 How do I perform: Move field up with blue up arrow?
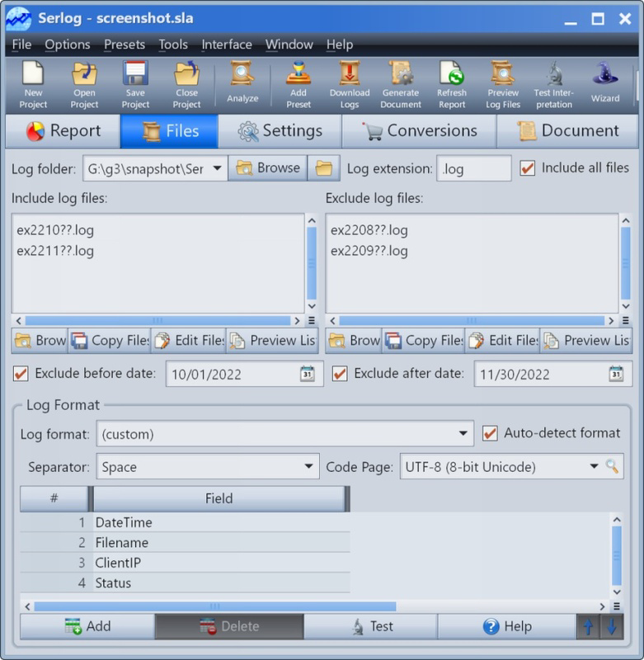click(x=588, y=627)
